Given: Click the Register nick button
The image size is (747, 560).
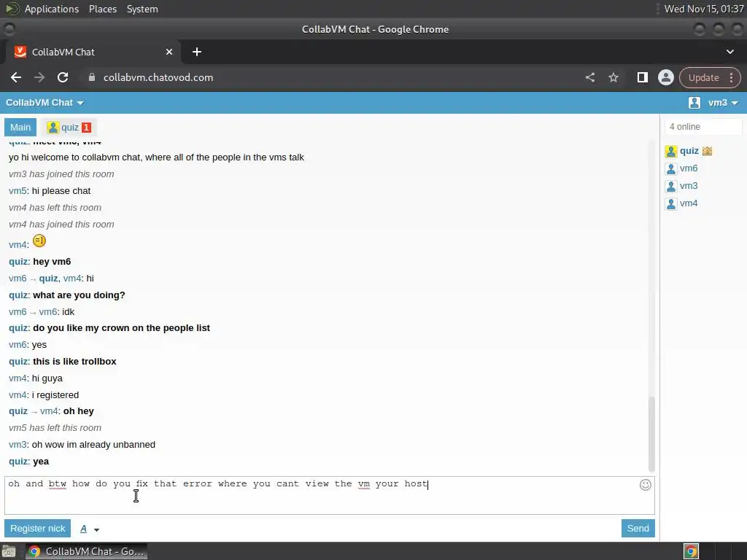Looking at the screenshot, I should (38, 529).
